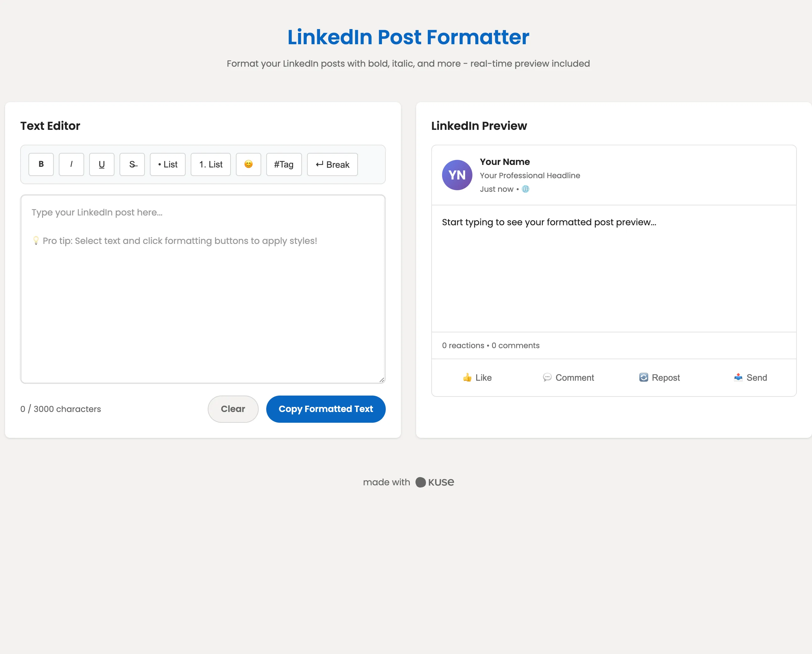Click the globe visibility icon
The image size is (812, 654).
click(526, 189)
